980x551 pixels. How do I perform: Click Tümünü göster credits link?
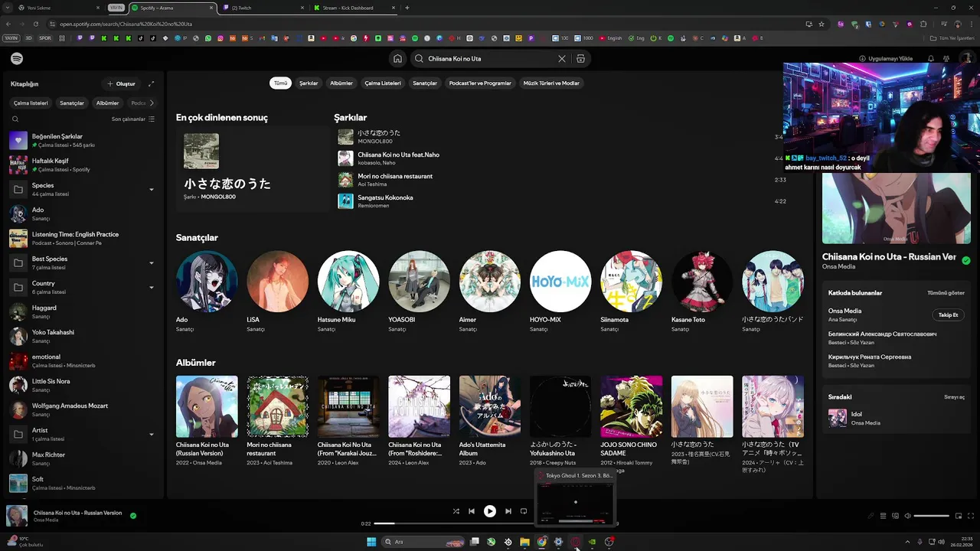pos(946,293)
